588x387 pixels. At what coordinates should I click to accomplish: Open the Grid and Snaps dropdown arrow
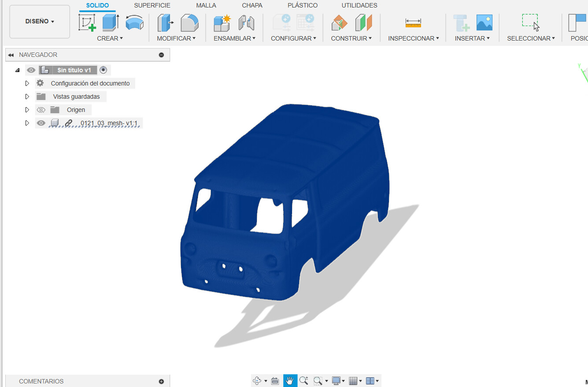pyautogui.click(x=360, y=381)
